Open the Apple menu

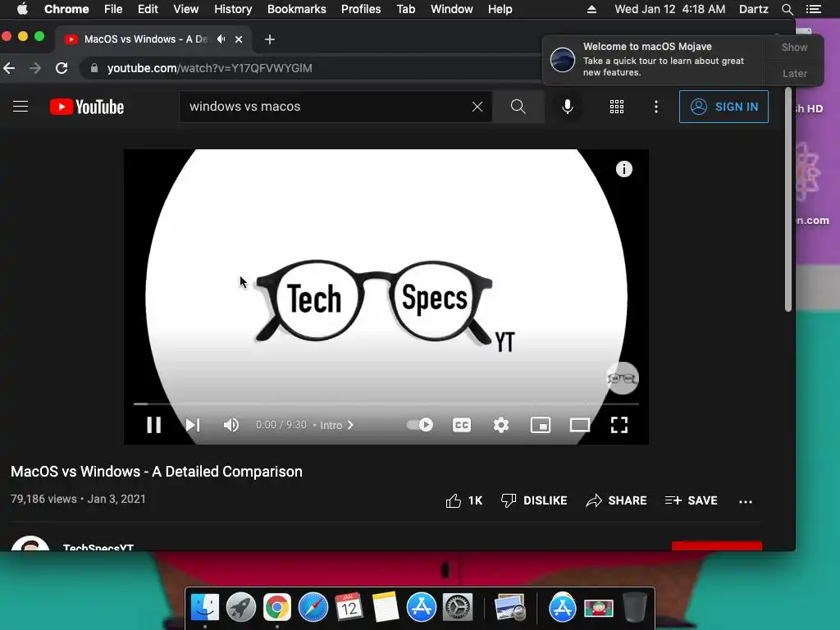pos(22,9)
